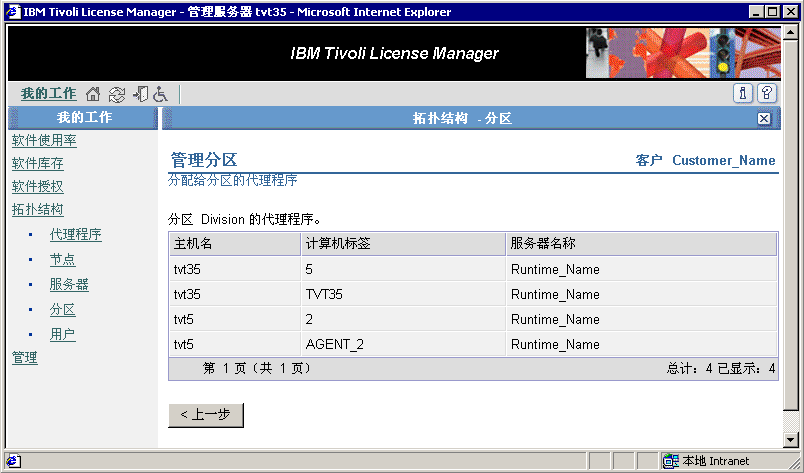
Task: Click the AGENT_2 computer label cell
Action: tap(404, 344)
